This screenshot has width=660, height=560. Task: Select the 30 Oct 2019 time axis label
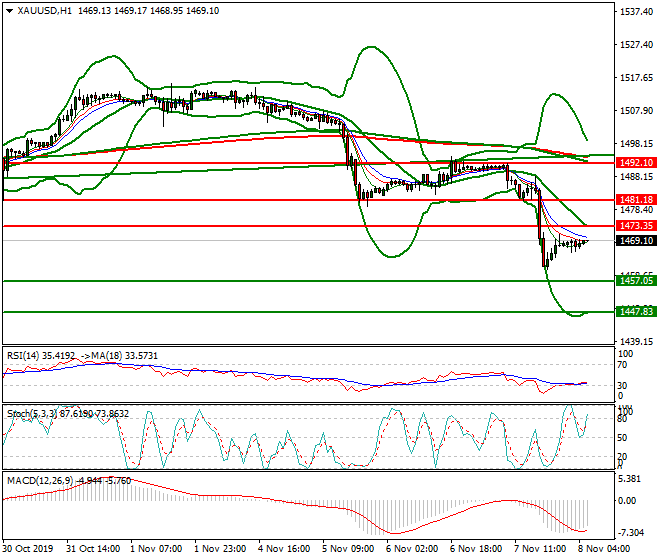coord(28,549)
